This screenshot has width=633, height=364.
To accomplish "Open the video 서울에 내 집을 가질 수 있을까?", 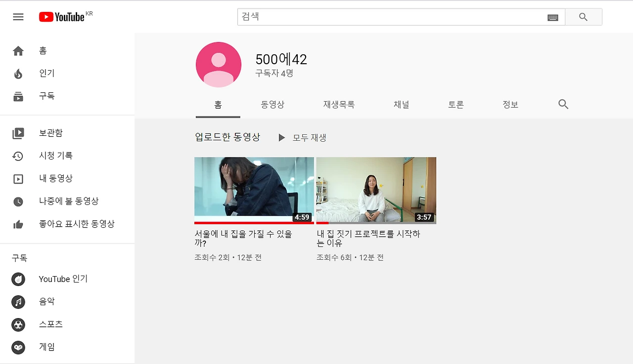I will (254, 190).
